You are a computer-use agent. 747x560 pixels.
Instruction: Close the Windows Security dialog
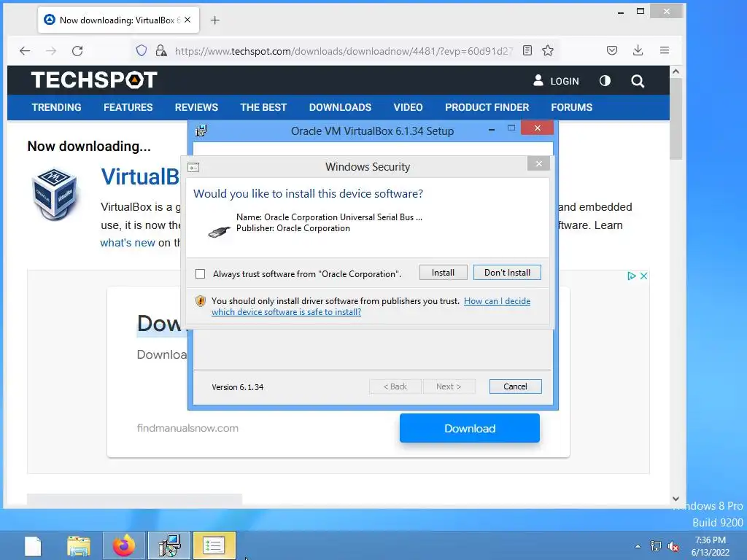pyautogui.click(x=539, y=164)
